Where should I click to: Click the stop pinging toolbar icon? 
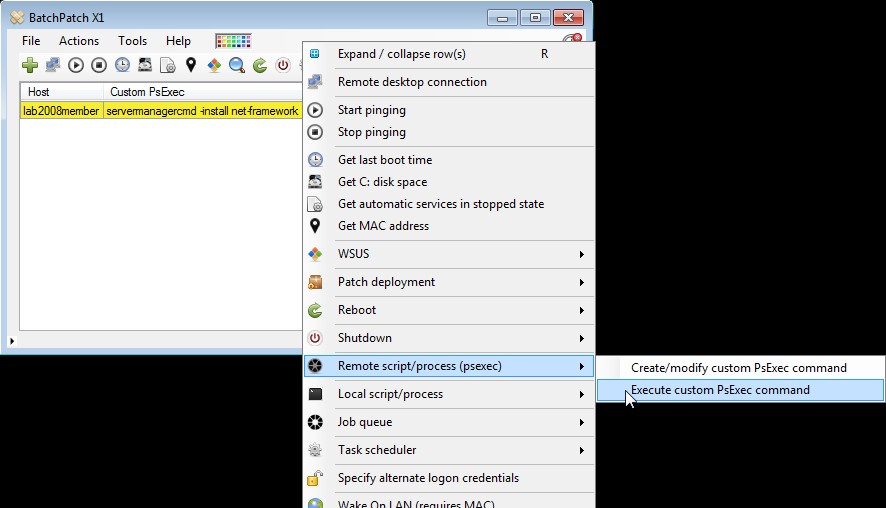click(x=99, y=65)
